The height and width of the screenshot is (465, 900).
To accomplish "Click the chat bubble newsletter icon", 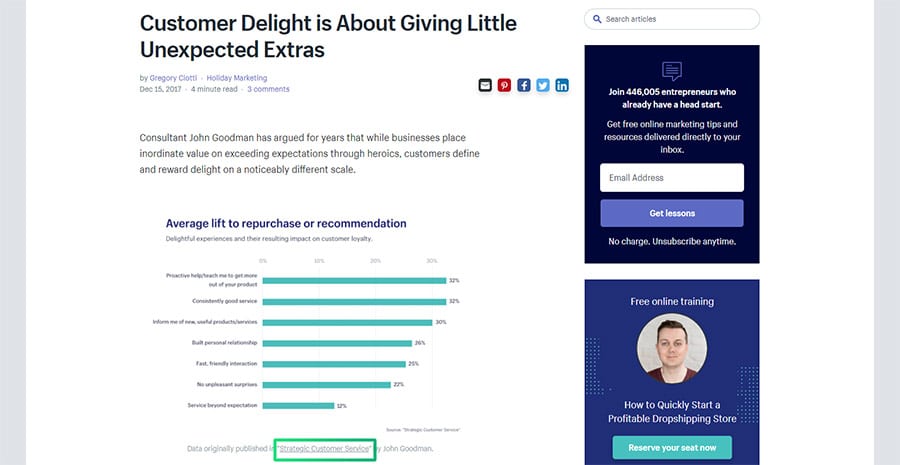I will pos(672,71).
